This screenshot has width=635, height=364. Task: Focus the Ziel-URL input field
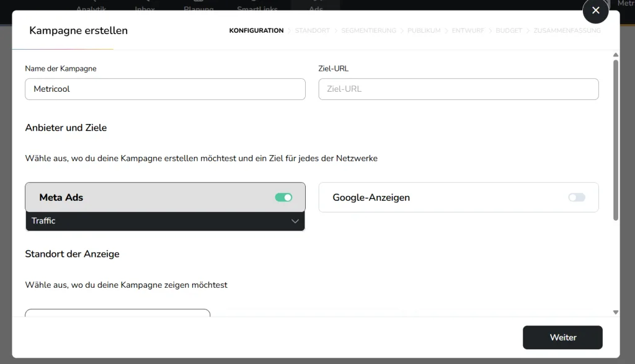[x=458, y=89]
